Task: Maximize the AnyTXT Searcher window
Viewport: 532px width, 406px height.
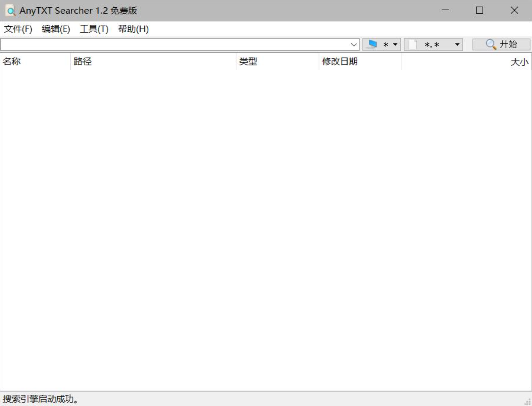Action: [479, 10]
